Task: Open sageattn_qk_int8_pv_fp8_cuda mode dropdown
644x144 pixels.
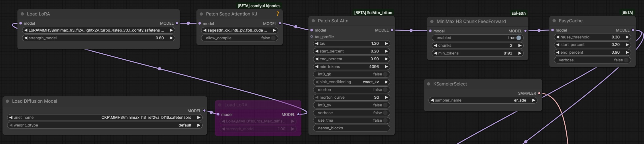Action: [x=239, y=30]
